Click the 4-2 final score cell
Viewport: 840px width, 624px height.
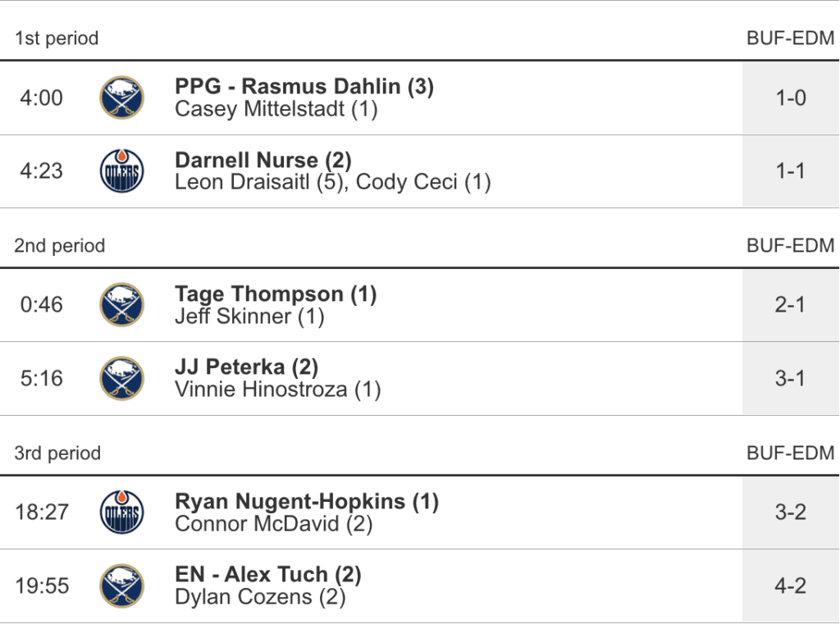tap(791, 586)
